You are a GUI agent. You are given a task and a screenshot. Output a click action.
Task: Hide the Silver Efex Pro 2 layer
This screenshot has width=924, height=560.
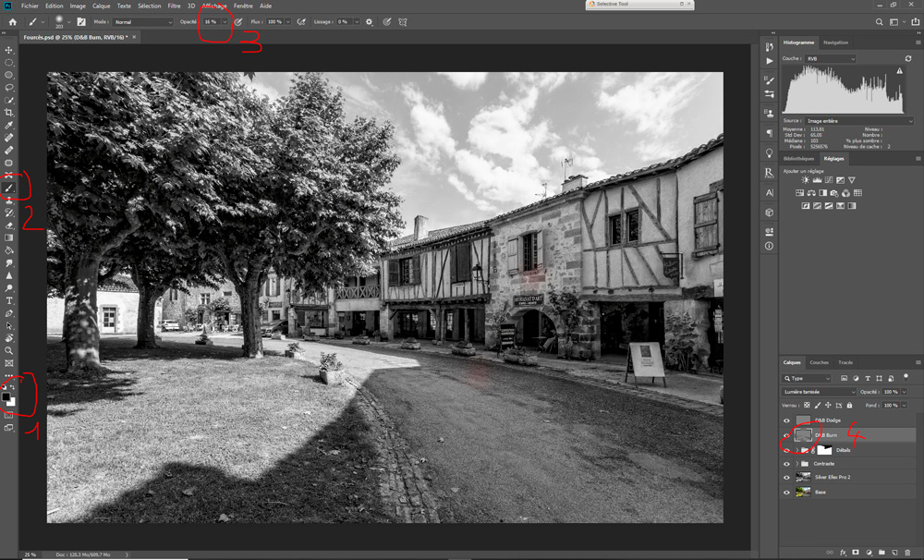(786, 478)
